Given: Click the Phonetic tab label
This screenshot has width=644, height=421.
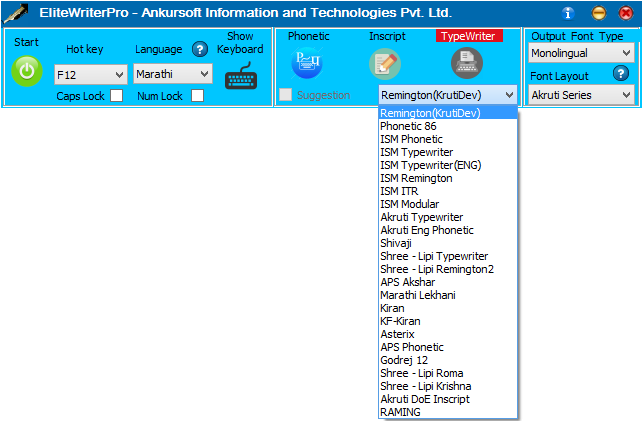Looking at the screenshot, I should (308, 36).
